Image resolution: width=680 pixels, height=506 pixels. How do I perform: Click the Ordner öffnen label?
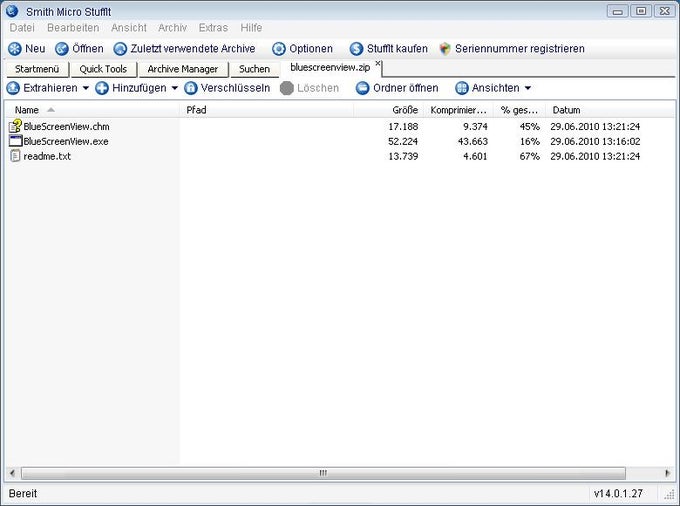(x=405, y=88)
